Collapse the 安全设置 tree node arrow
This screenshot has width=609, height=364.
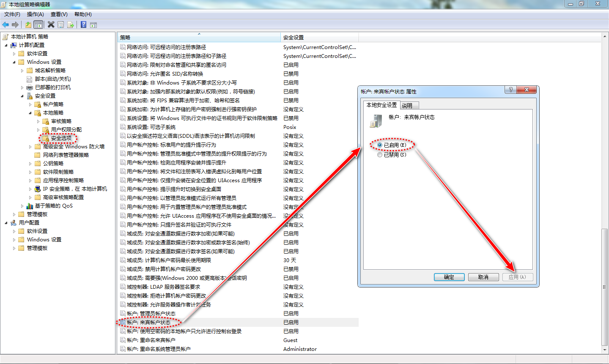pos(22,96)
